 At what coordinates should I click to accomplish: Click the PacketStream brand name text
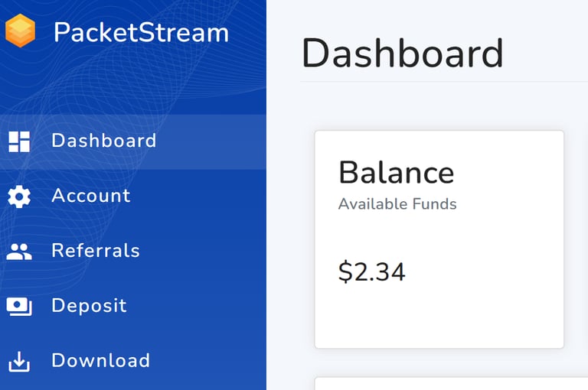coord(141,33)
